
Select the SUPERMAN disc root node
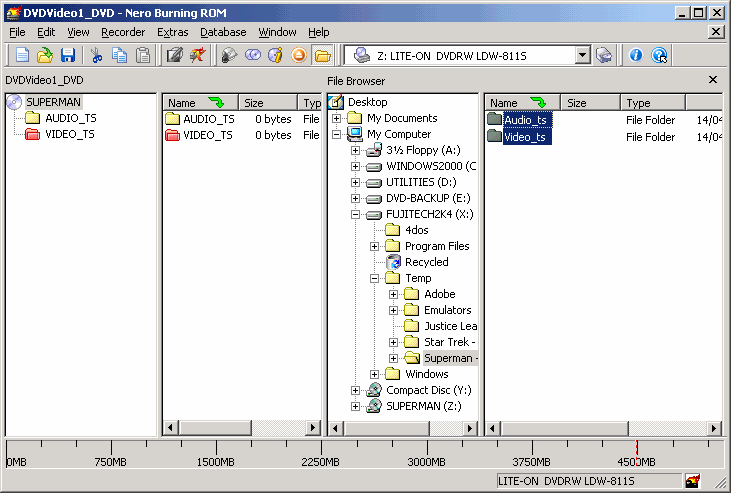(53, 102)
